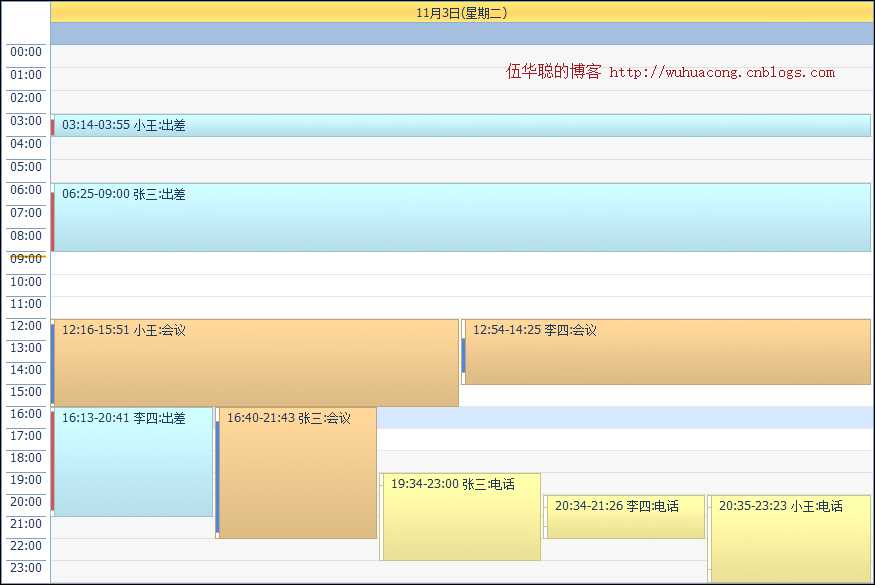Click the 06:00 time label
This screenshot has height=585, width=875.
(26, 190)
